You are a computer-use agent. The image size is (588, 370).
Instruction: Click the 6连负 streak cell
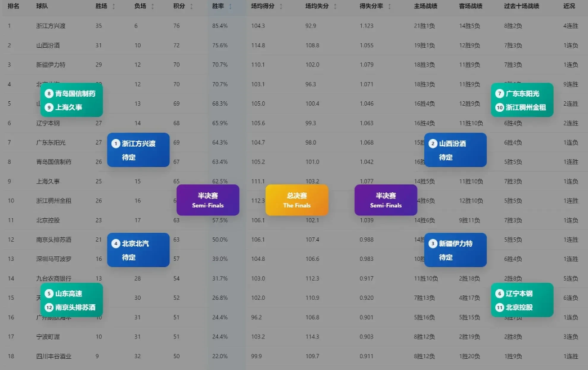tap(571, 297)
